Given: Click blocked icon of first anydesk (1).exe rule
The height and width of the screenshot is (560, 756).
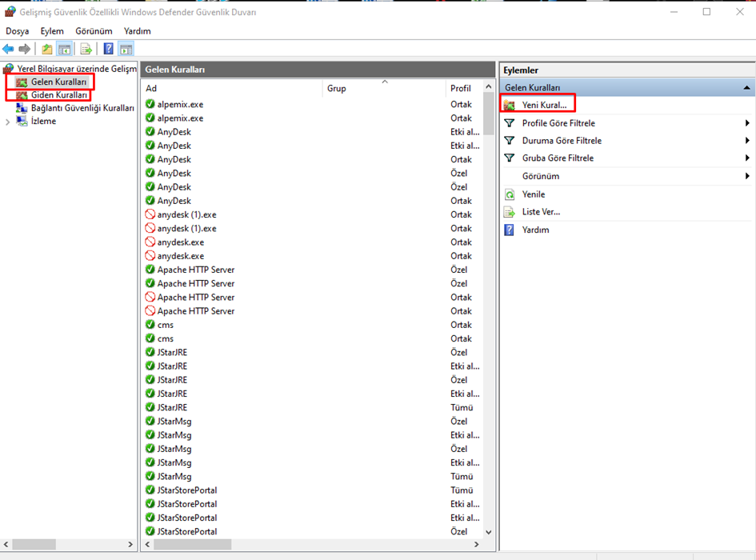Looking at the screenshot, I should tap(150, 214).
